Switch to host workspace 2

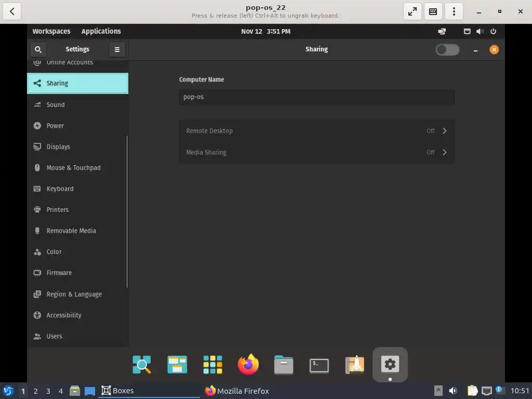[x=36, y=391]
